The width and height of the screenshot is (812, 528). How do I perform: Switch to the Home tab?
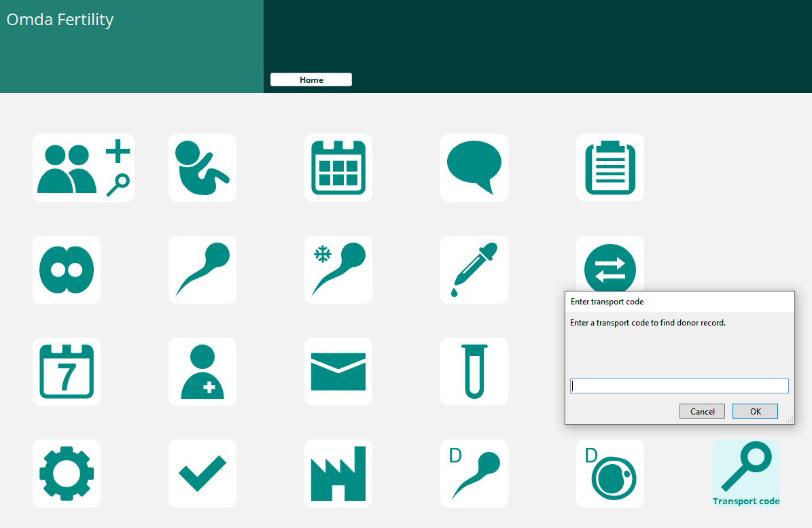coord(311,80)
